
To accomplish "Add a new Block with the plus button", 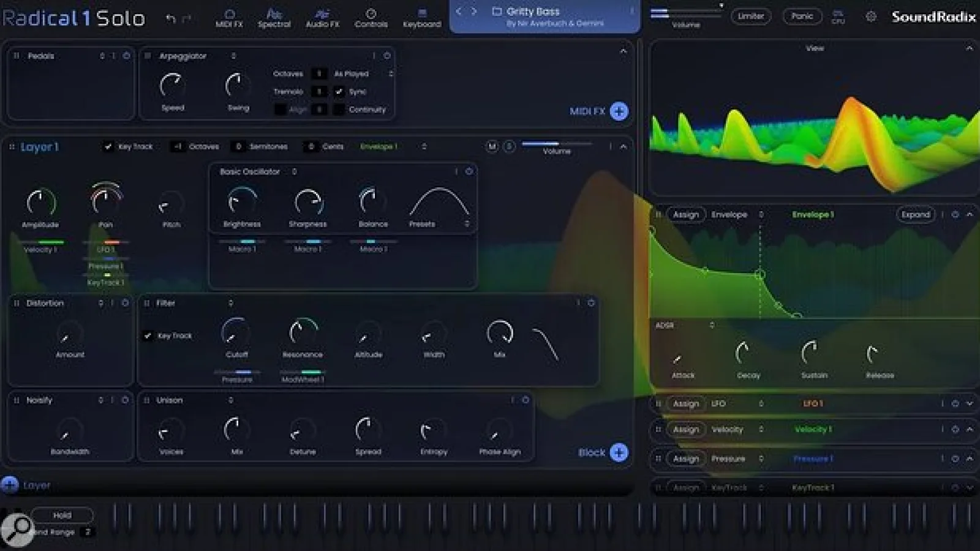I will pyautogui.click(x=619, y=452).
